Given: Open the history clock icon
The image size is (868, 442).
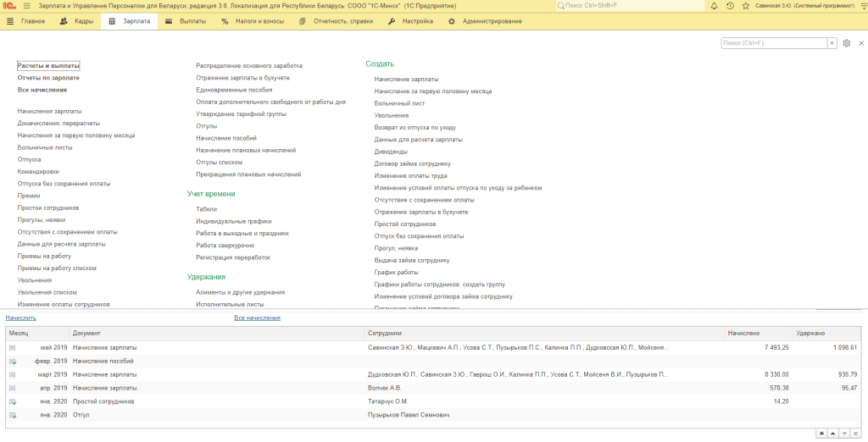Looking at the screenshot, I should point(729,6).
